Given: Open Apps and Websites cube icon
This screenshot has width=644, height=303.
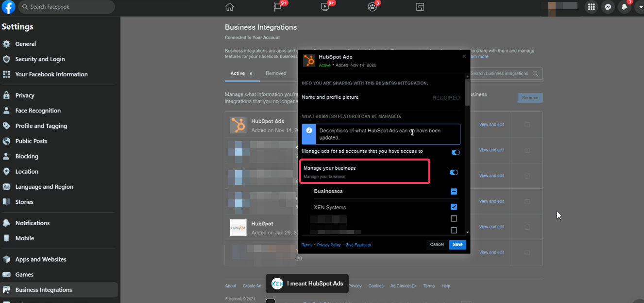Looking at the screenshot, I should [x=6, y=259].
